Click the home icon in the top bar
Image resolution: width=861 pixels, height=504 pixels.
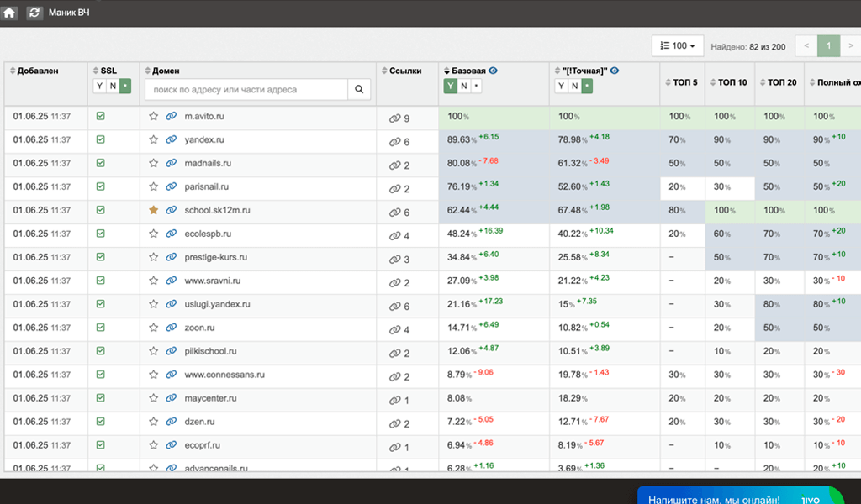(x=10, y=13)
